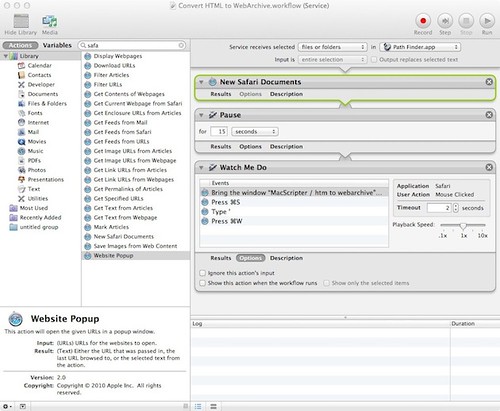This screenshot has width=500, height=411.
Task: Select the Files & Folders category
Action: 47,103
